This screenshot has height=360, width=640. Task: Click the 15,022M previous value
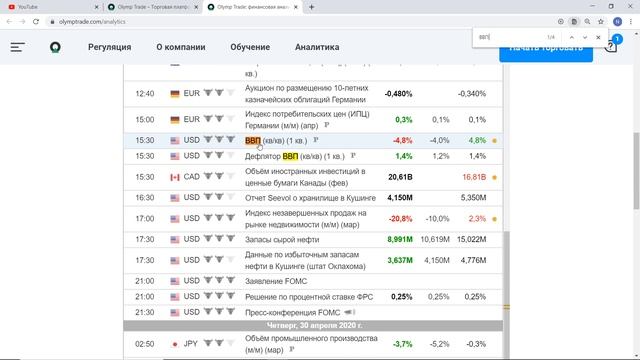[471, 240]
